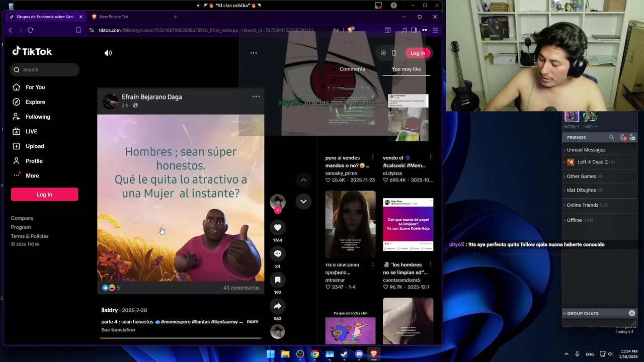Screen dimensions: 644x362
Task: Expand caption with more link
Action: tap(253, 322)
